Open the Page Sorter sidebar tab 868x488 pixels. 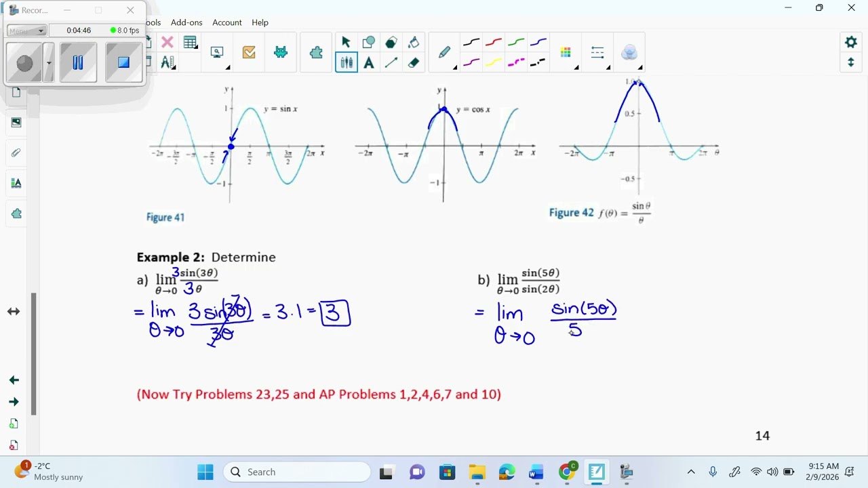coord(16,92)
